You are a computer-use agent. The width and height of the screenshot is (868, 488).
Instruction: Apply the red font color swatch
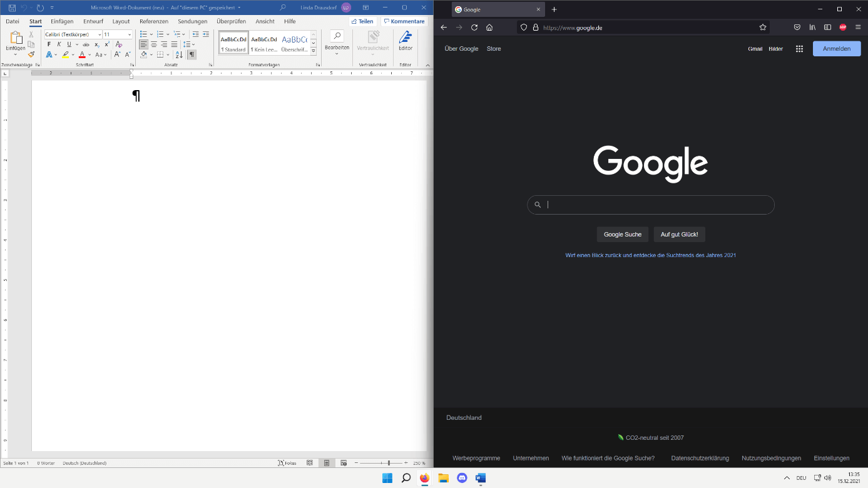82,54
